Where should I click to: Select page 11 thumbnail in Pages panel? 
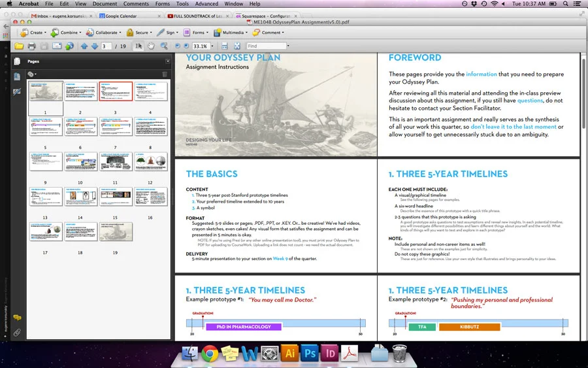[x=116, y=161]
